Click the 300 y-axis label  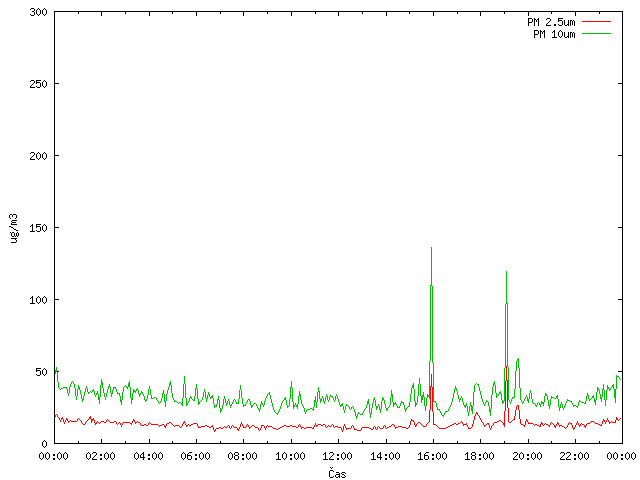38,12
